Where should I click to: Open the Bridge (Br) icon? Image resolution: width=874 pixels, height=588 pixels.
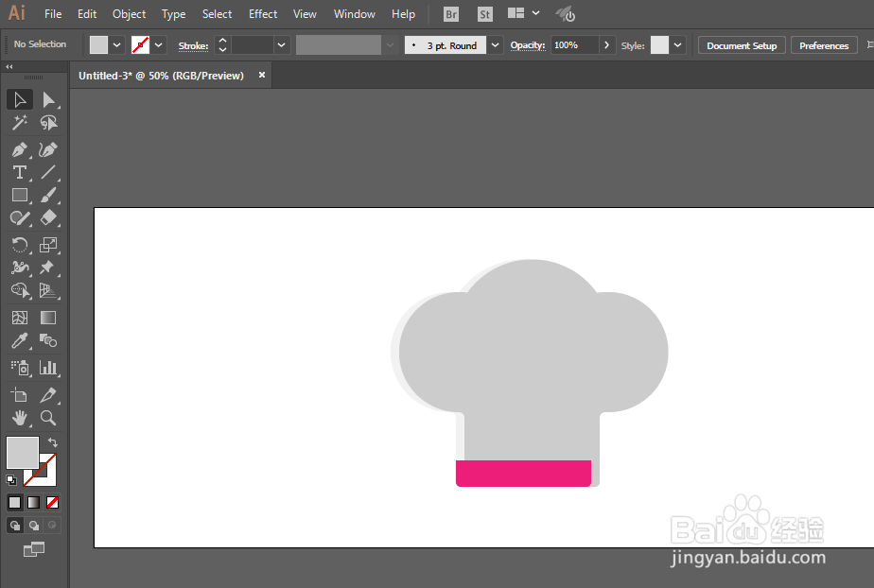click(x=451, y=14)
